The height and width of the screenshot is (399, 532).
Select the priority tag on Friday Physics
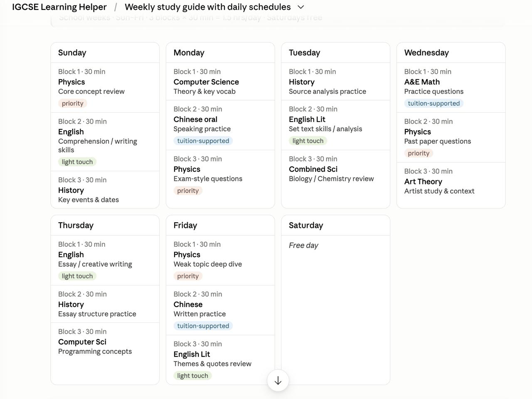click(188, 276)
